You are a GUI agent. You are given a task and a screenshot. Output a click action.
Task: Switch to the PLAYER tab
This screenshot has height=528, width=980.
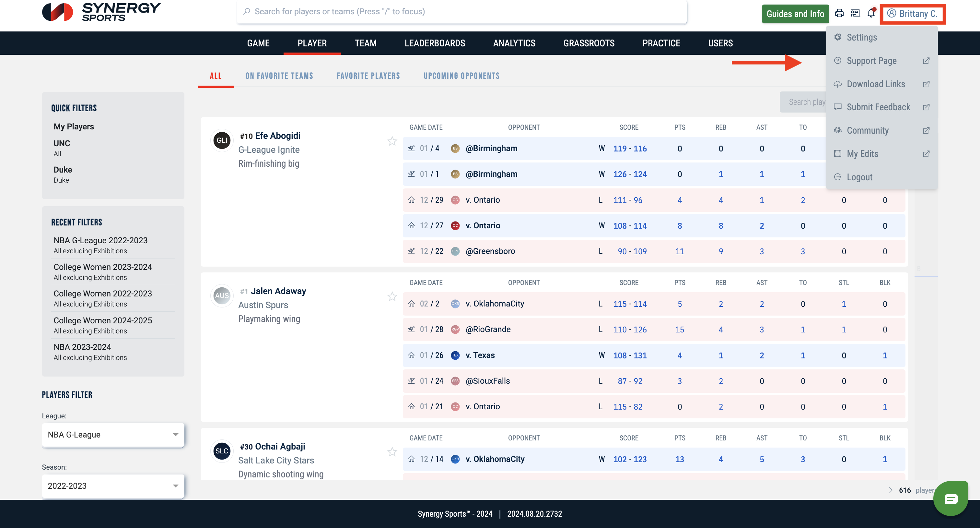click(x=312, y=43)
